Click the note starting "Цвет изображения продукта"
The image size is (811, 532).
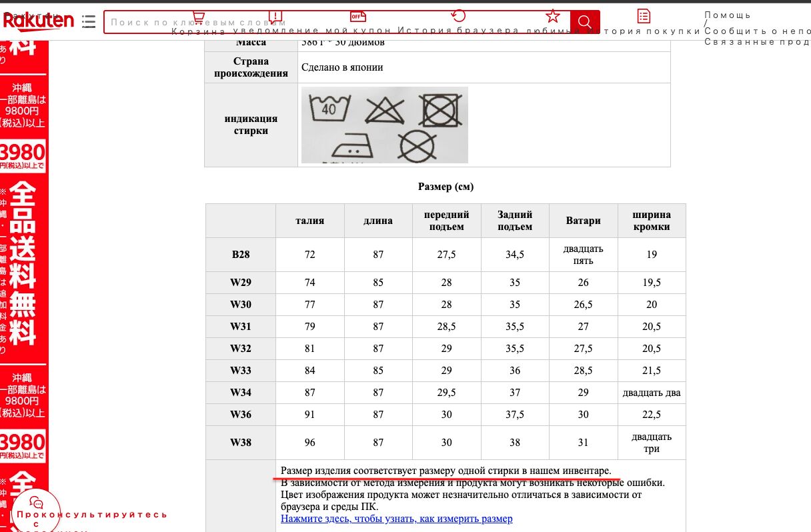[461, 501]
